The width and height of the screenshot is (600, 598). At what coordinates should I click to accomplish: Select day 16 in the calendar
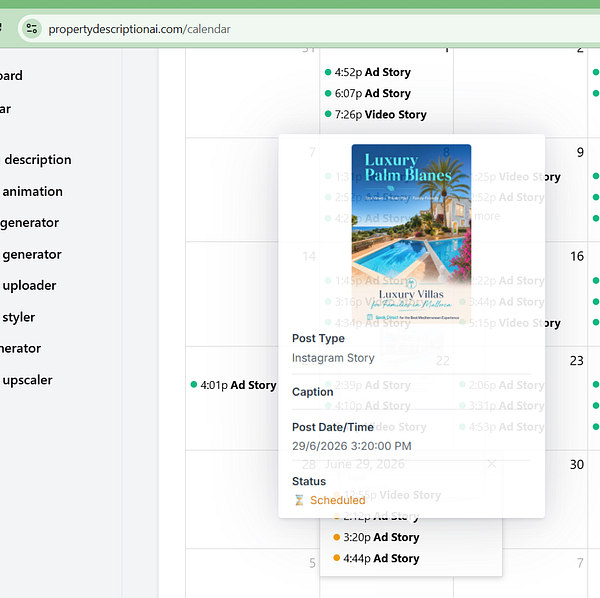pos(577,256)
